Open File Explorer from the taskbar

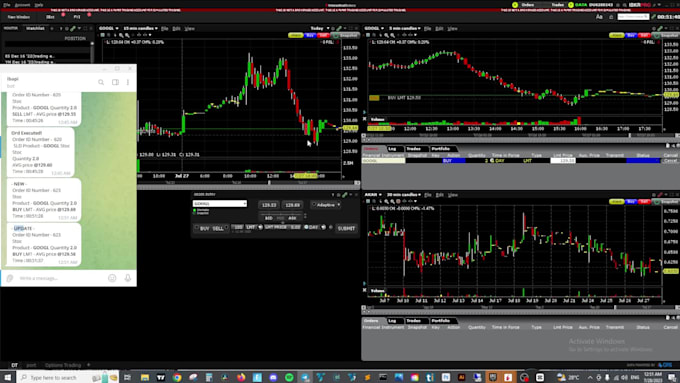pos(145,377)
